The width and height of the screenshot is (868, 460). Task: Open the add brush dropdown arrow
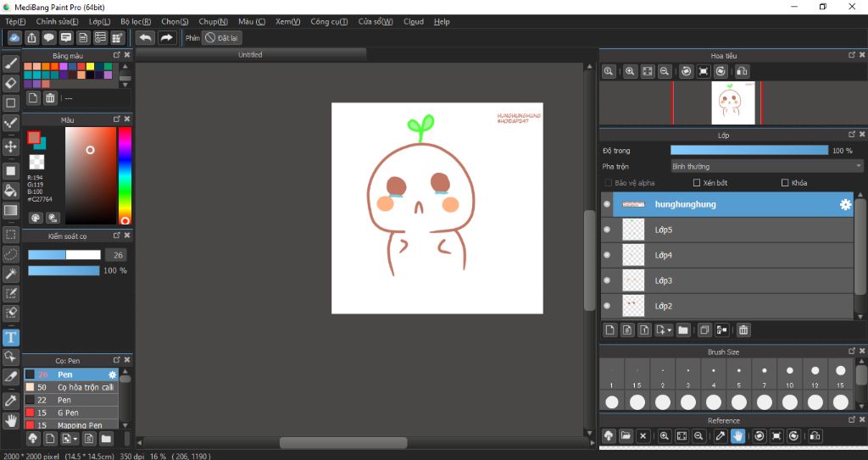75,439
